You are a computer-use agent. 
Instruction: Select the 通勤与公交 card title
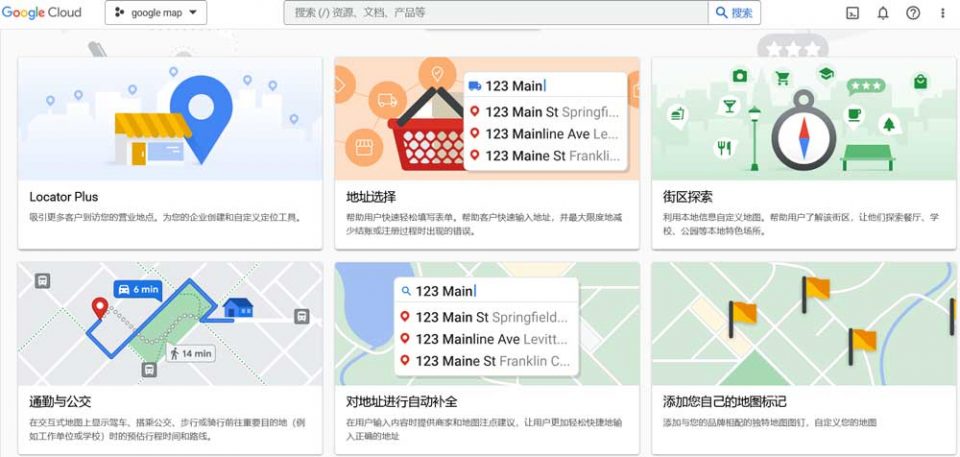(60, 402)
